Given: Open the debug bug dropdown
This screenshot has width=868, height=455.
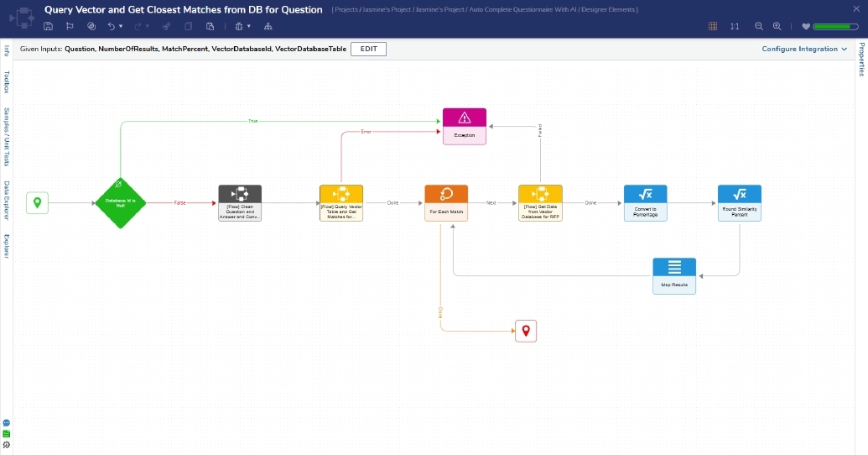Looking at the screenshot, I should click(242, 26).
